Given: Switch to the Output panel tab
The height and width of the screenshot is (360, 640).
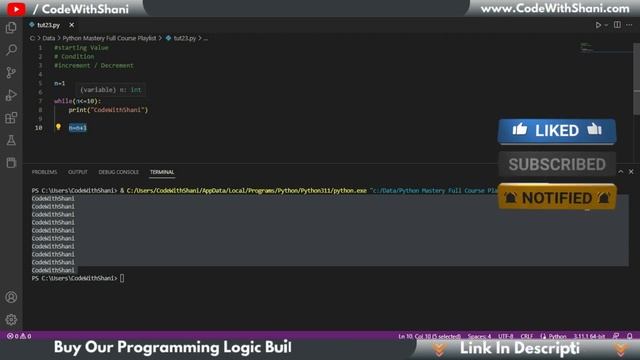Looking at the screenshot, I should click(78, 172).
